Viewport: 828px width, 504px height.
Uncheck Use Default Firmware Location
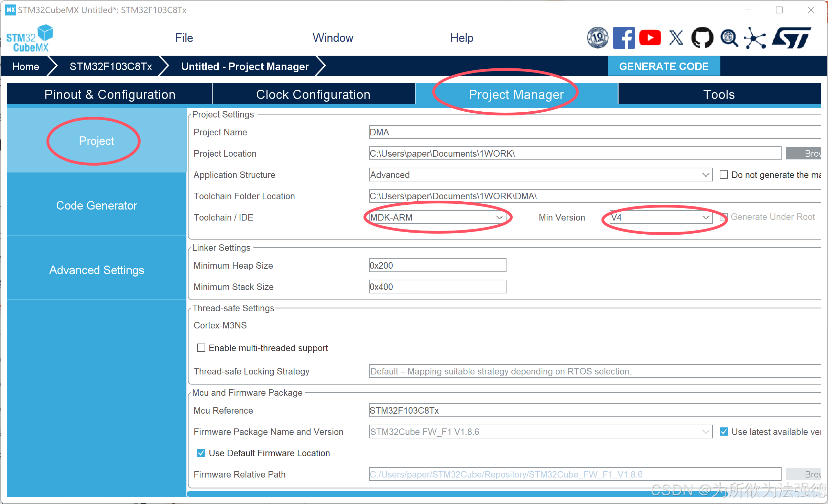tap(201, 453)
